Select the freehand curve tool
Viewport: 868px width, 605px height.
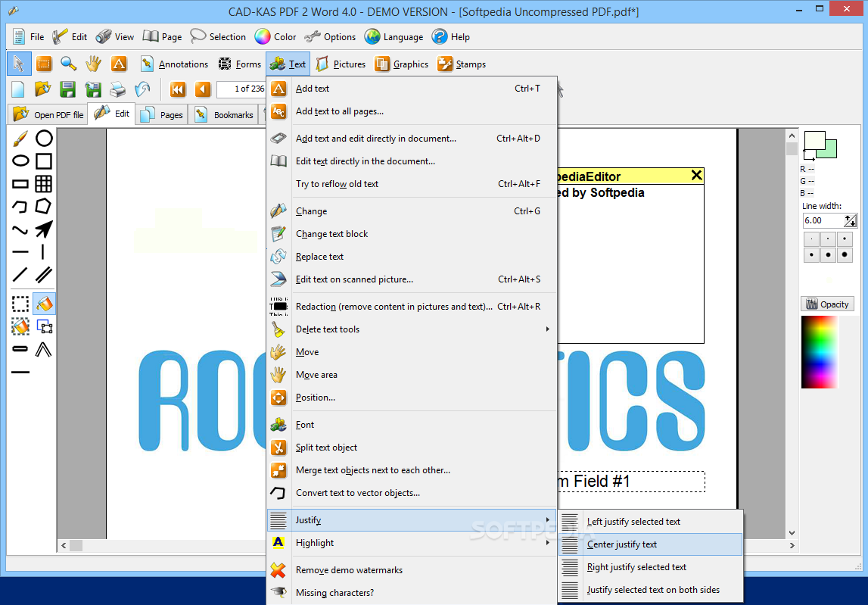20,229
